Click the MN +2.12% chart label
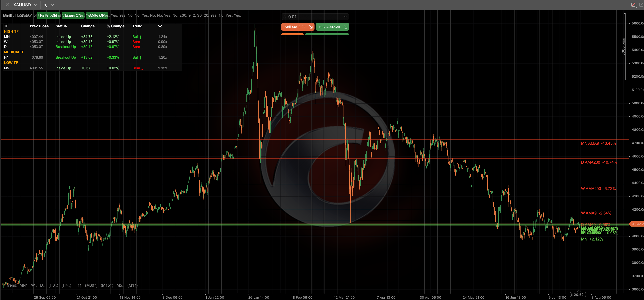 click(x=592, y=239)
